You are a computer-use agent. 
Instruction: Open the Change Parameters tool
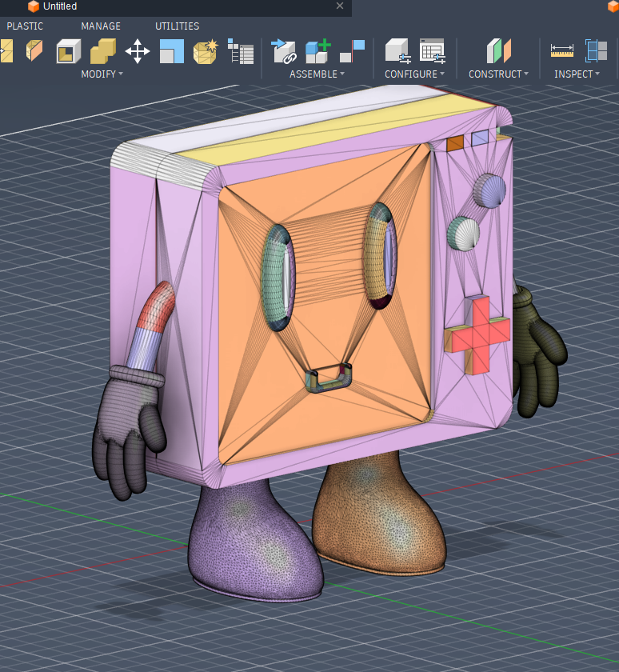pos(240,51)
